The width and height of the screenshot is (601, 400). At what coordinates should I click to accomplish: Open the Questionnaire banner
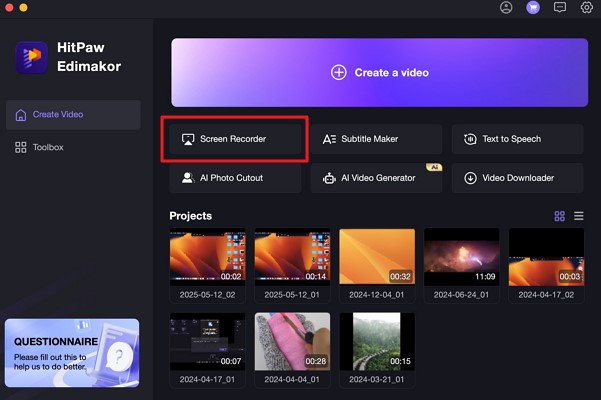(x=72, y=353)
